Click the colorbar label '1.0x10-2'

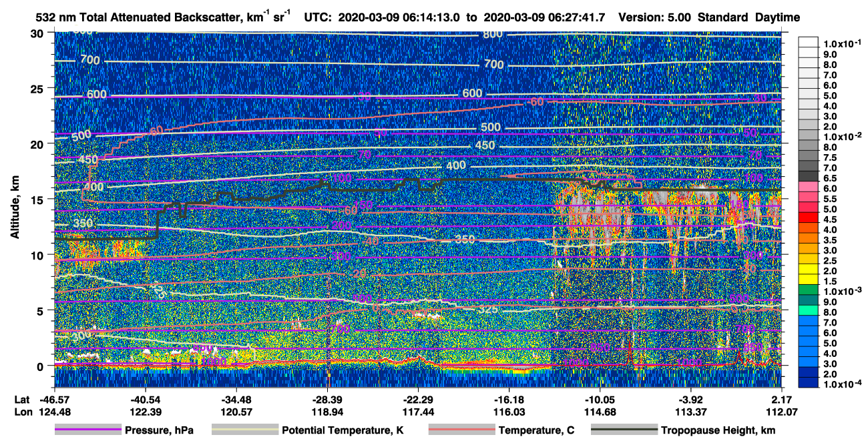click(x=841, y=137)
